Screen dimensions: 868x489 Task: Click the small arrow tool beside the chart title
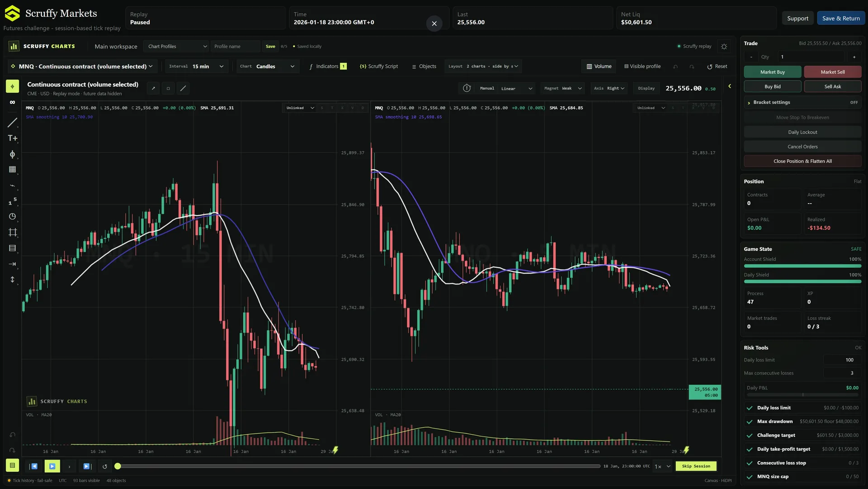pyautogui.click(x=153, y=88)
